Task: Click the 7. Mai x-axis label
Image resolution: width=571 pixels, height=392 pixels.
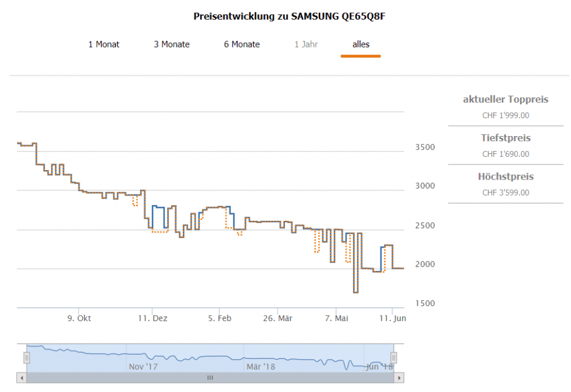Action: tap(336, 318)
